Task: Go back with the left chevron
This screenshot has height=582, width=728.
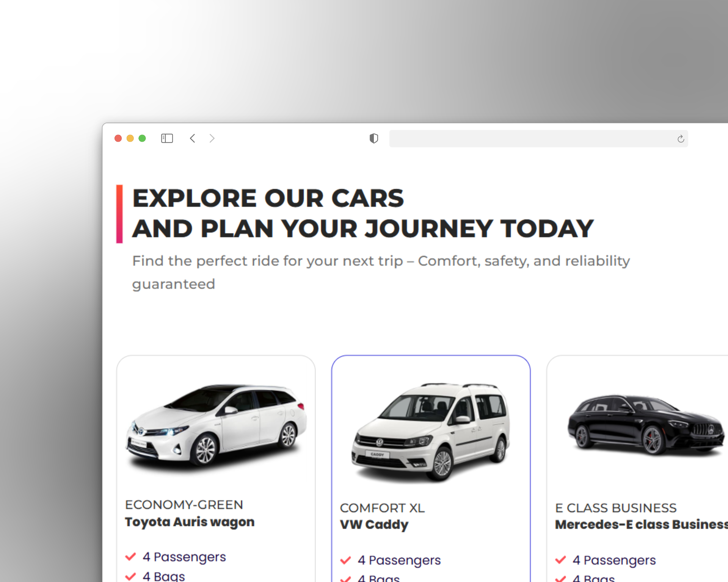Action: click(193, 138)
